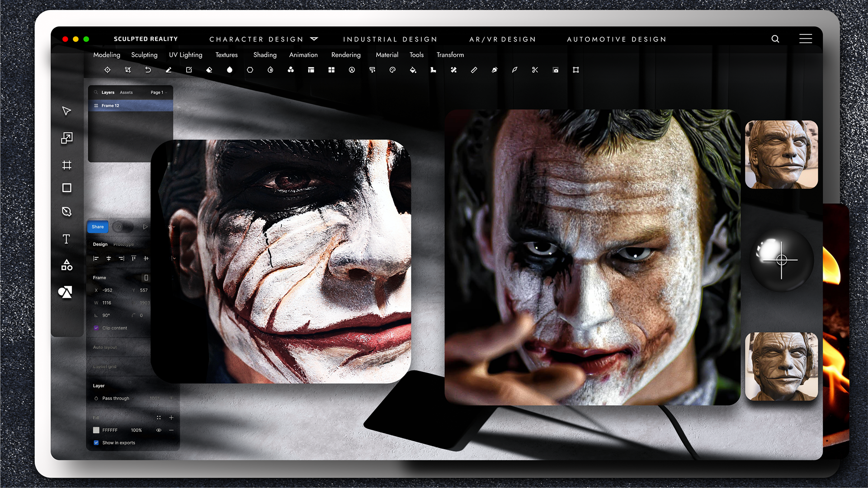Image resolution: width=868 pixels, height=488 pixels.
Task: Open the Sculpting menu
Action: point(144,55)
